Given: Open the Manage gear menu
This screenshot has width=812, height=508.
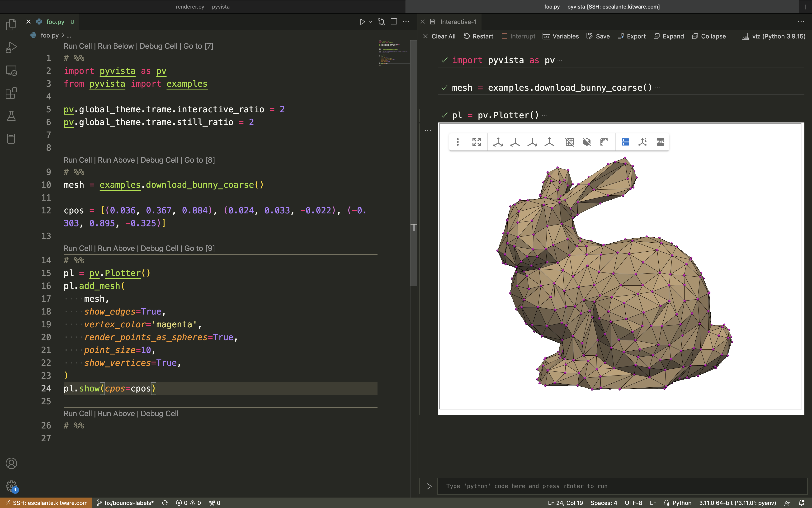Looking at the screenshot, I should point(11,486).
